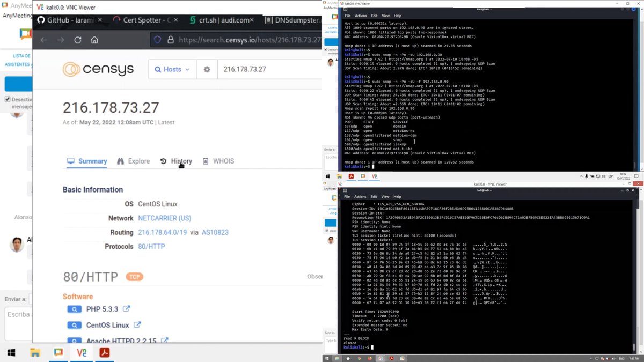Click the TCP badge beside 80/HTTP heading
Image resolution: width=644 pixels, height=362 pixels.
coord(134,277)
